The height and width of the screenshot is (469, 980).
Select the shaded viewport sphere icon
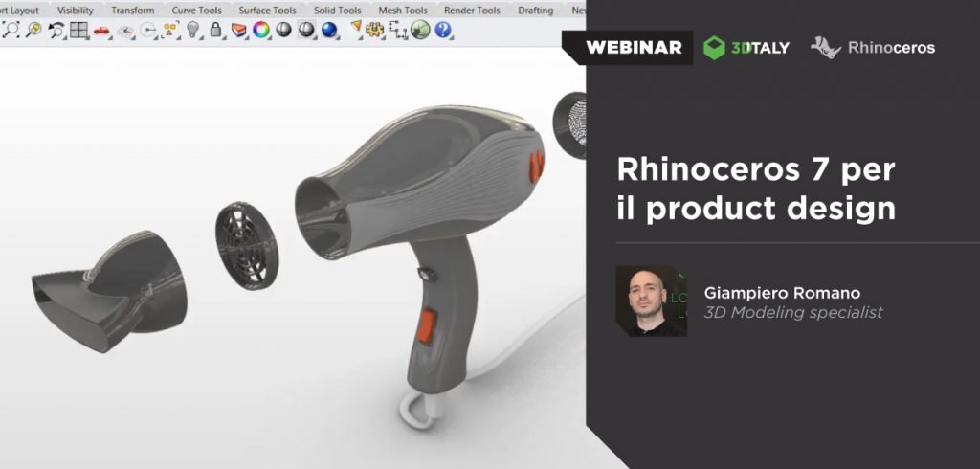[x=283, y=30]
